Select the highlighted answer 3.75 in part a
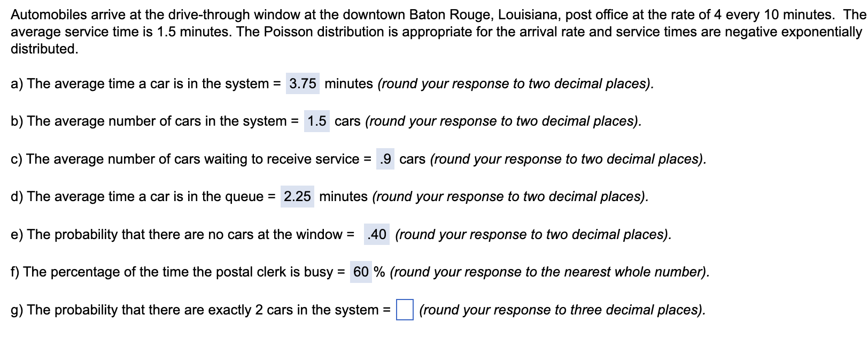This screenshot has width=868, height=338. click(x=301, y=84)
